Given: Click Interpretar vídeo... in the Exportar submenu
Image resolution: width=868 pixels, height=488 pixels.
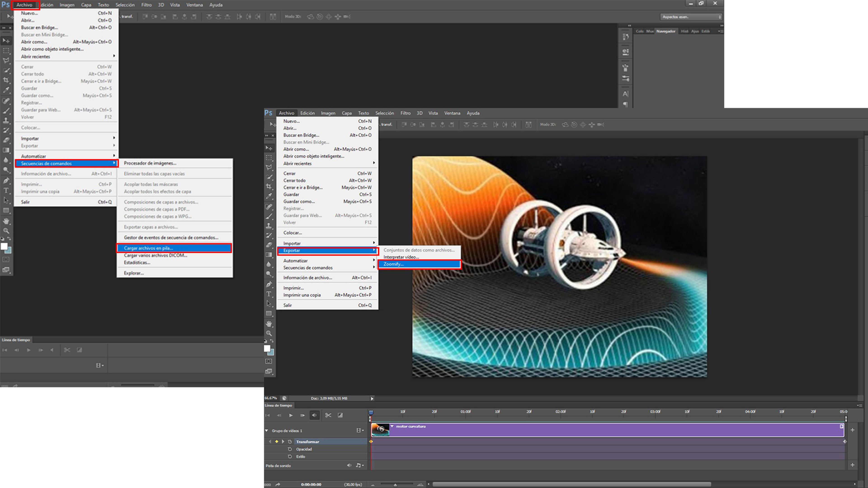Looking at the screenshot, I should [x=419, y=257].
